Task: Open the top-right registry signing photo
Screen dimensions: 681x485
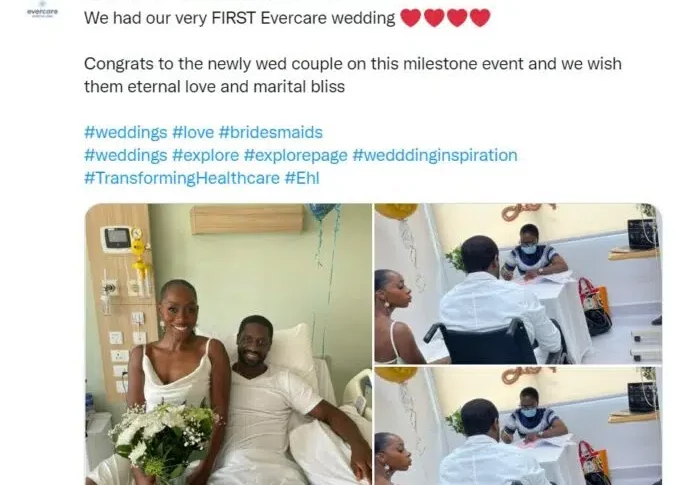Action: tap(518, 283)
